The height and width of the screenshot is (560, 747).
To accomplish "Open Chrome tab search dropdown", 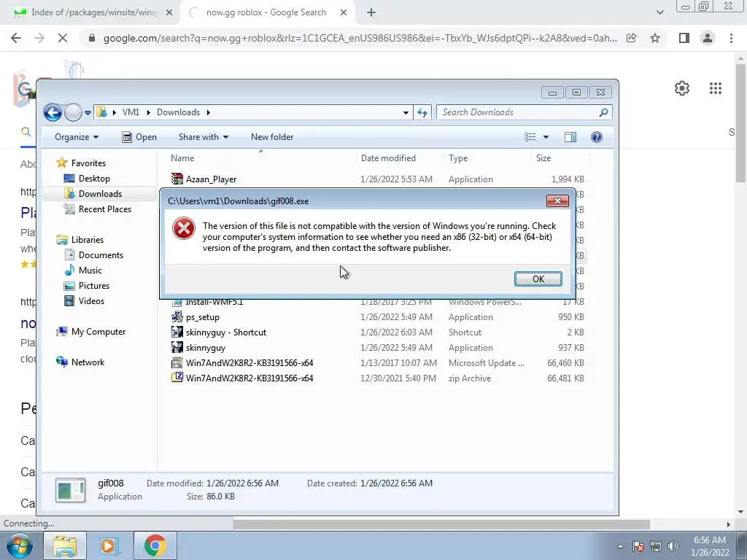I will pyautogui.click(x=659, y=13).
